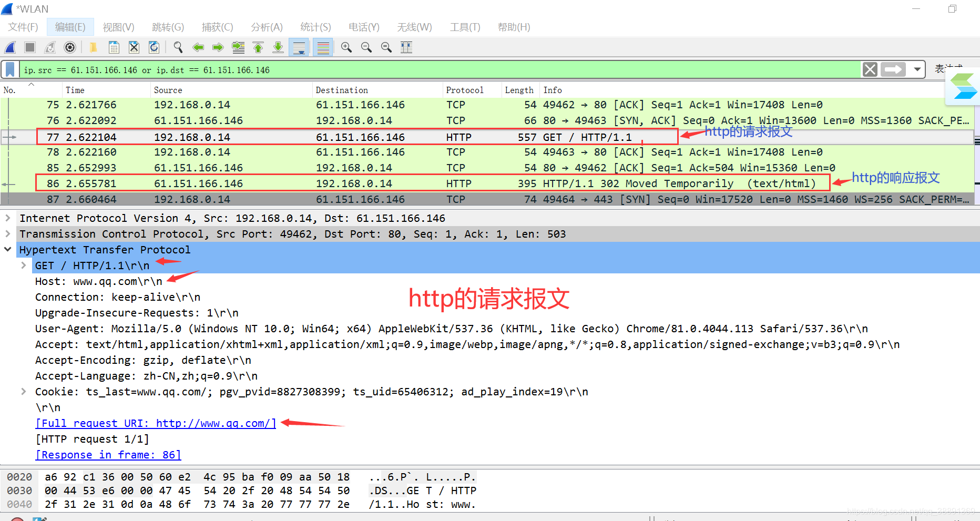Screen dimensions: 980x521
Task: Open the 统计(S) menu
Action: [x=315, y=27]
